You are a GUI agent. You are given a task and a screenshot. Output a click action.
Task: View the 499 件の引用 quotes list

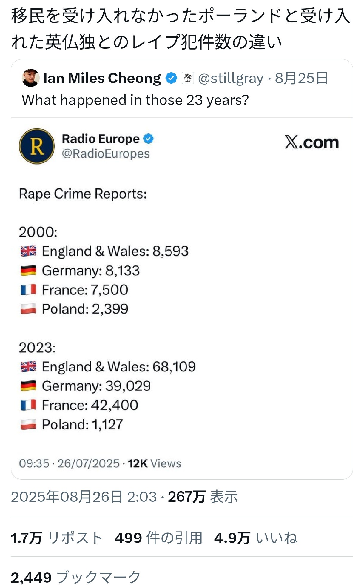pyautogui.click(x=158, y=538)
